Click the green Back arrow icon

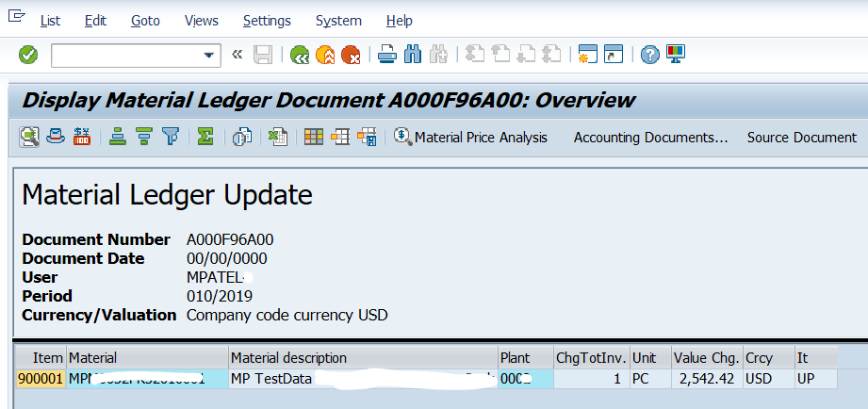300,56
